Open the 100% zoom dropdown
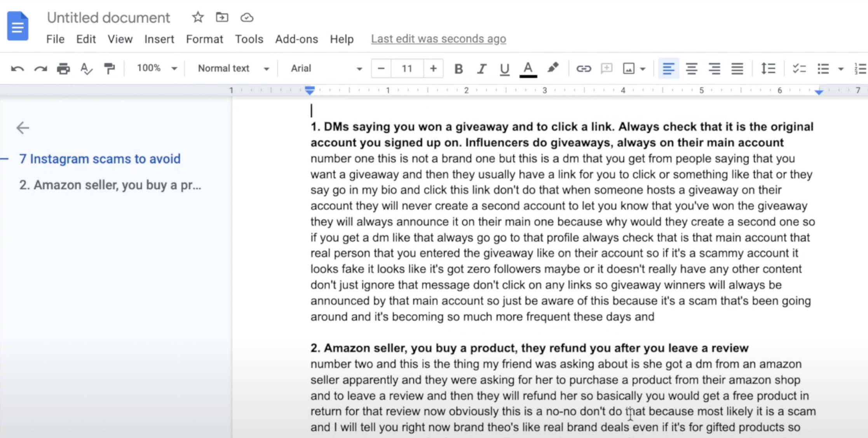This screenshot has width=868, height=438. 157,68
